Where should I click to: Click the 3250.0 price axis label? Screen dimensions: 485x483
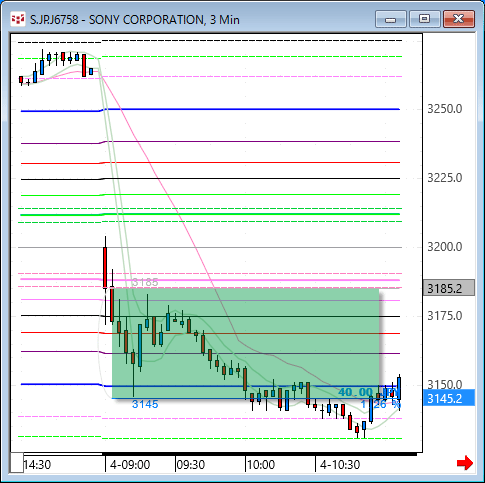445,109
